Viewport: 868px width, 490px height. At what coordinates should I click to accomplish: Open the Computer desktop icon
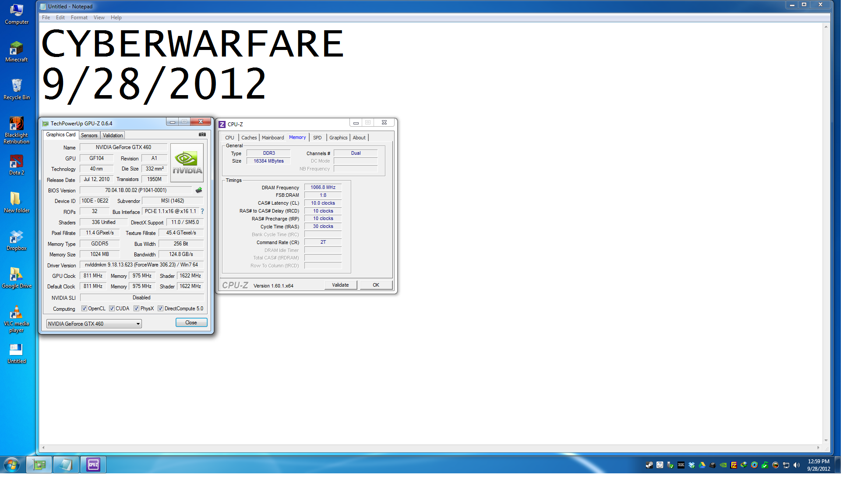(17, 14)
